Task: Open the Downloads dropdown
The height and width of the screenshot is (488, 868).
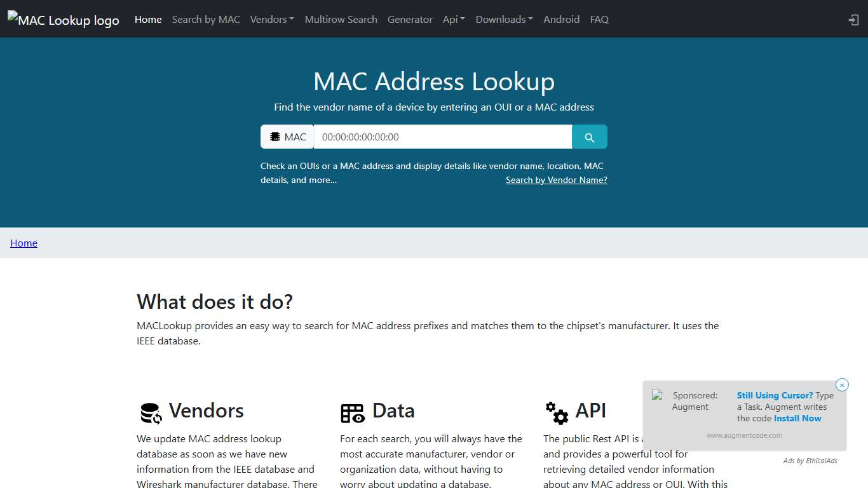Action: point(504,19)
